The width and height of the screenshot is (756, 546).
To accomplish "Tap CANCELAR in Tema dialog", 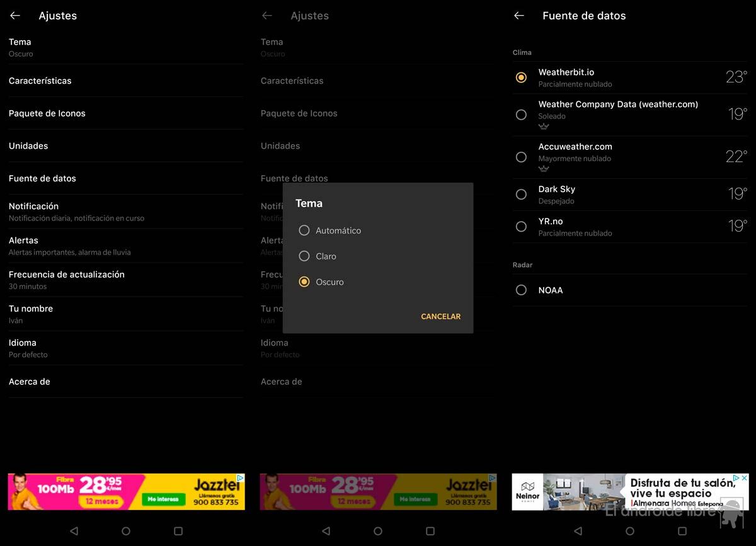I will [x=441, y=317].
